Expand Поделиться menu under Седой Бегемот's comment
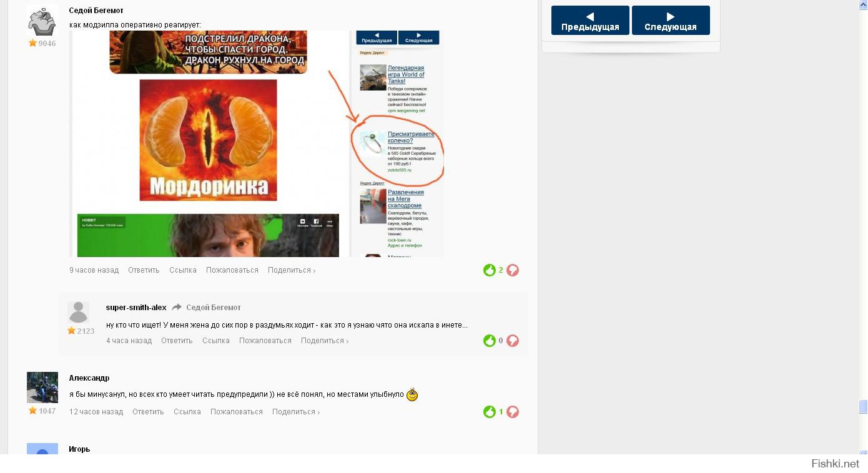The width and height of the screenshot is (868, 473). click(291, 270)
